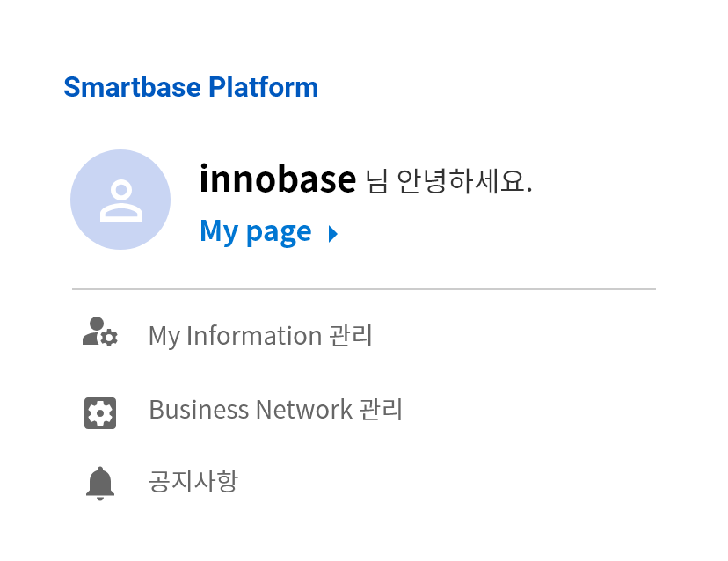Open the 공지사항 menu item
This screenshot has width=728, height=561.
coord(193,481)
